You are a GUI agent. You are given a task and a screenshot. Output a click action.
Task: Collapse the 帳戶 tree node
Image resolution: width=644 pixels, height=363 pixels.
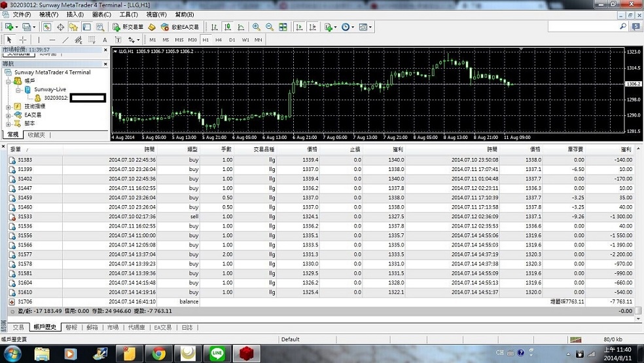[9, 81]
